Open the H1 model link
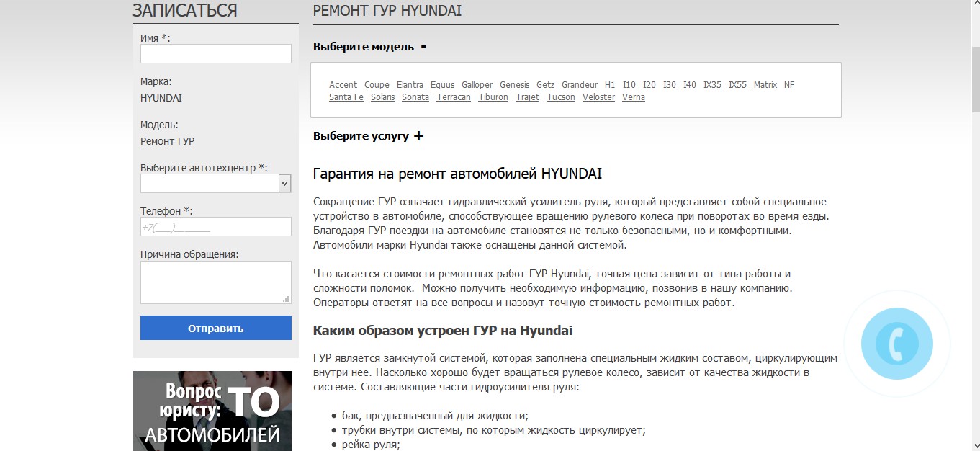980x451 pixels. [x=610, y=85]
